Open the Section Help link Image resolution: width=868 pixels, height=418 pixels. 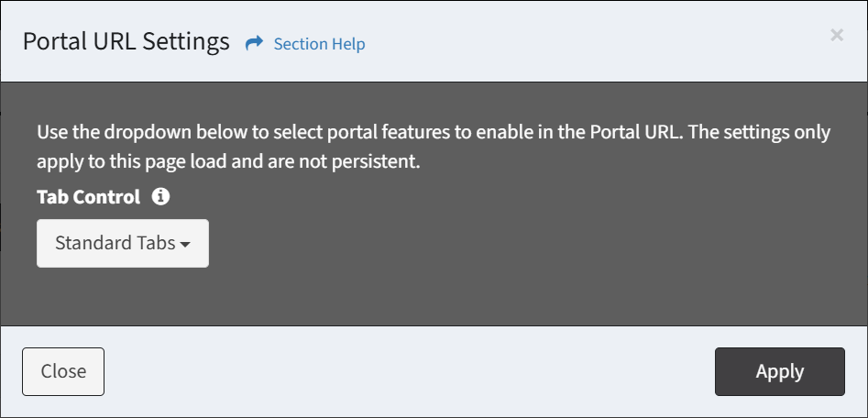coord(319,44)
